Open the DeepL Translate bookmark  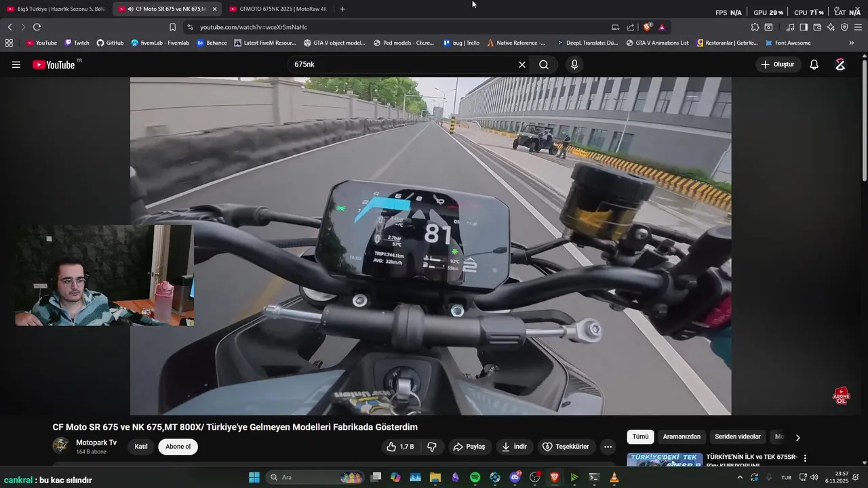click(x=587, y=43)
